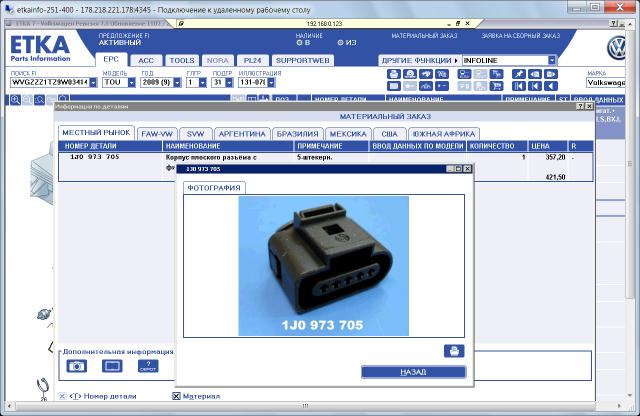Click МАТЕРИАЛЬНЫЙ ЗАКАЗ in the top header
640x416 pixels.
[x=424, y=36]
